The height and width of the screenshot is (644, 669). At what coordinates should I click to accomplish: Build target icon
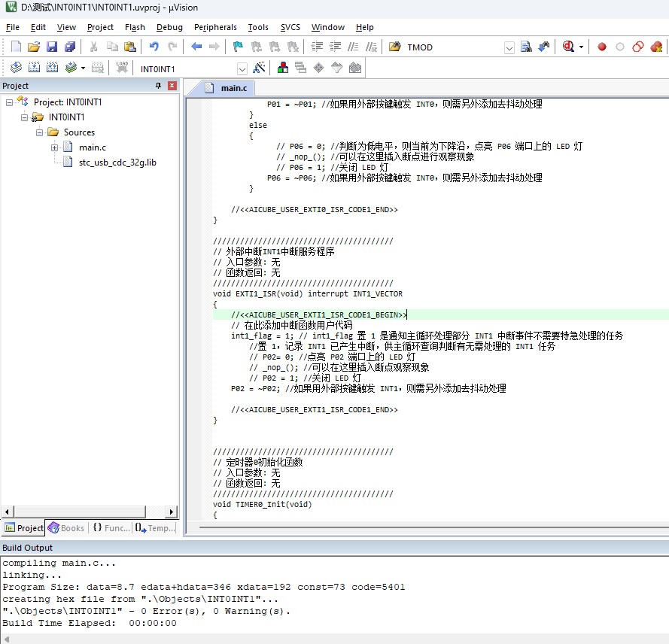point(34,68)
